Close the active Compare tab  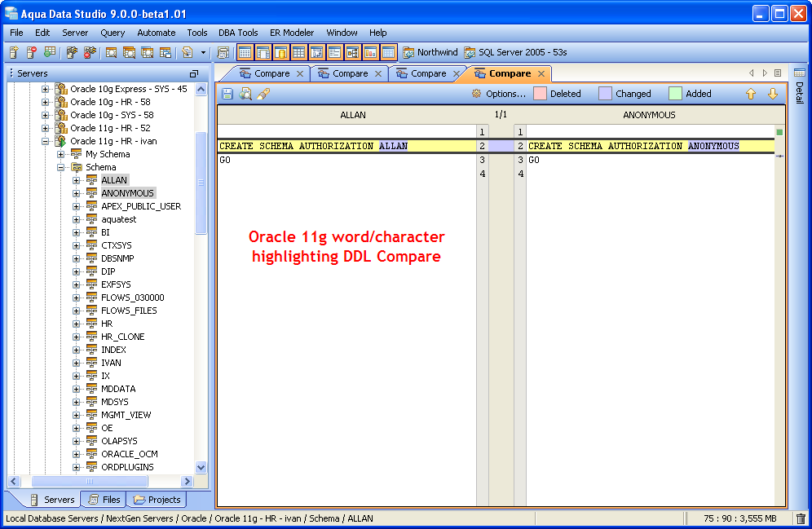(541, 73)
